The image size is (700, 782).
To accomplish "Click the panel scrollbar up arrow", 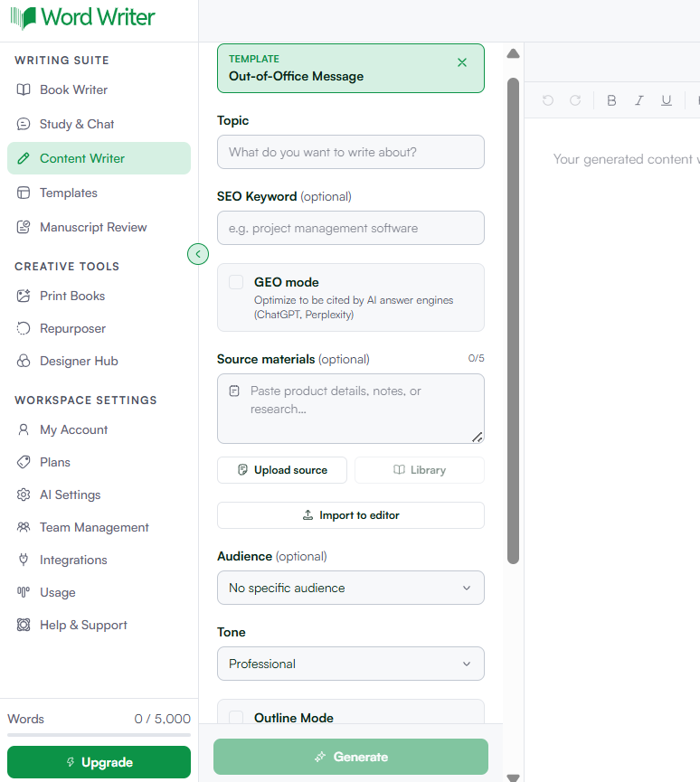I will click(513, 54).
